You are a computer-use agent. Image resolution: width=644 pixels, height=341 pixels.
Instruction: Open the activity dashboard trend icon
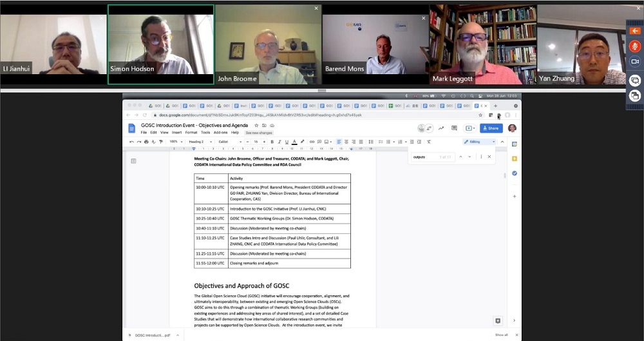440,128
